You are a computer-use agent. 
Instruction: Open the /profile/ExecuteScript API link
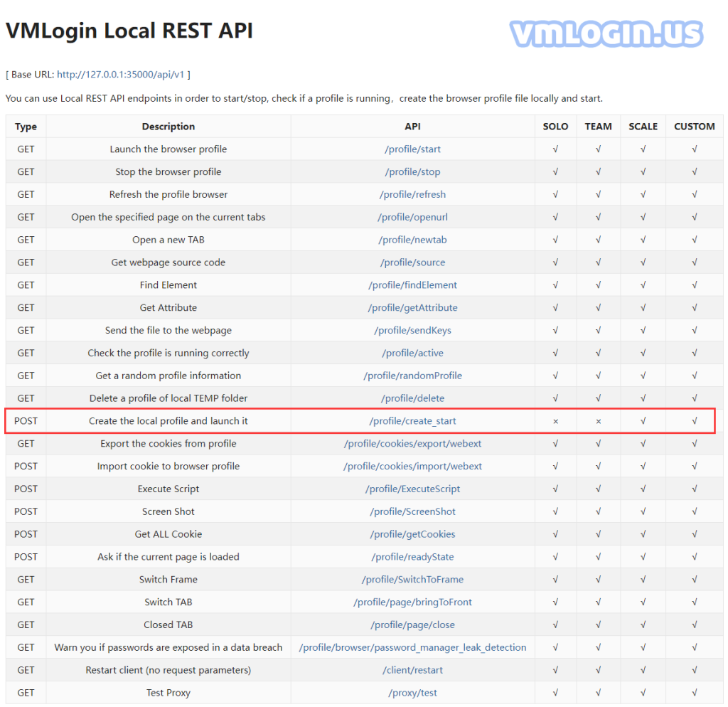[412, 489]
